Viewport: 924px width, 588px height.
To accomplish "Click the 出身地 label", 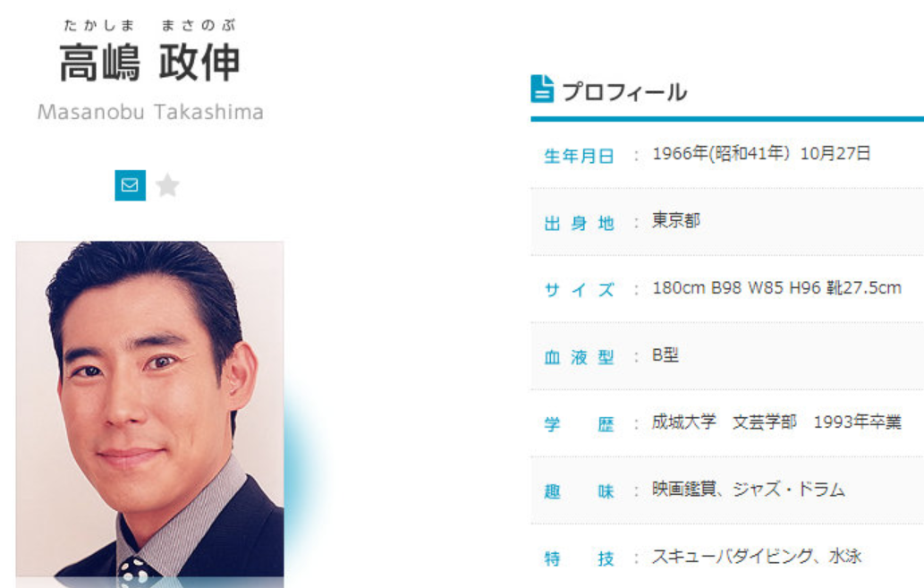I will click(580, 223).
